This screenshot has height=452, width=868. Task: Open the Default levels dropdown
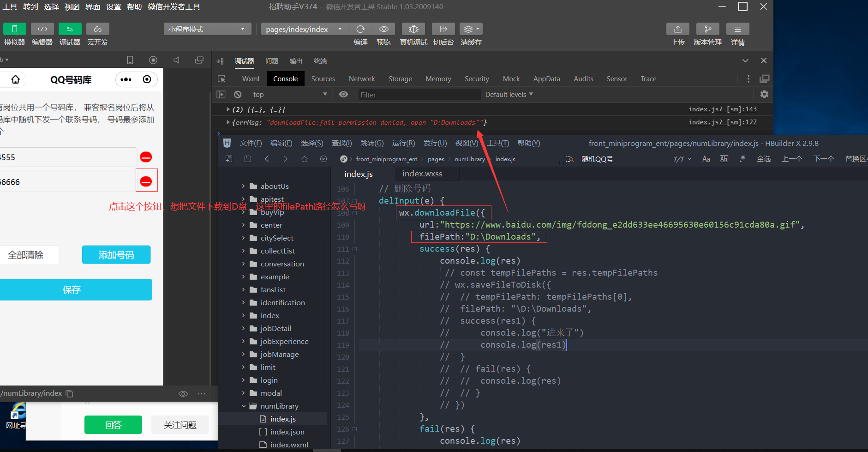509,94
